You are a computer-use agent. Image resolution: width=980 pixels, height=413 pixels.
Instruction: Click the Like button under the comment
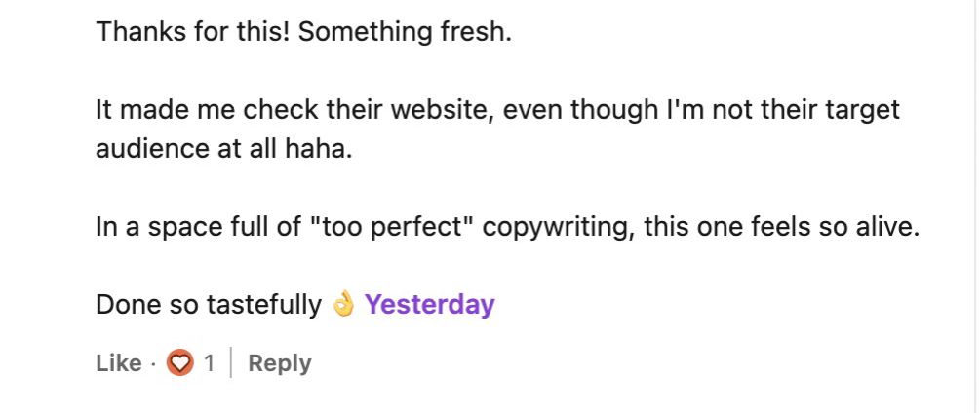click(119, 363)
